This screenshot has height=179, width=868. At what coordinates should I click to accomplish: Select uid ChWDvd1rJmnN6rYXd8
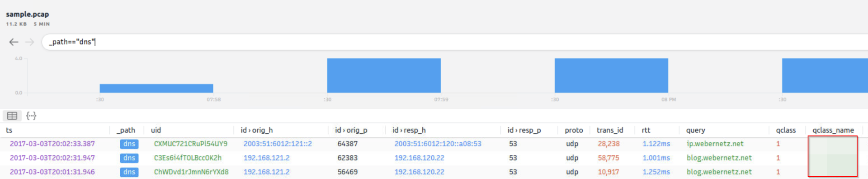(x=191, y=172)
